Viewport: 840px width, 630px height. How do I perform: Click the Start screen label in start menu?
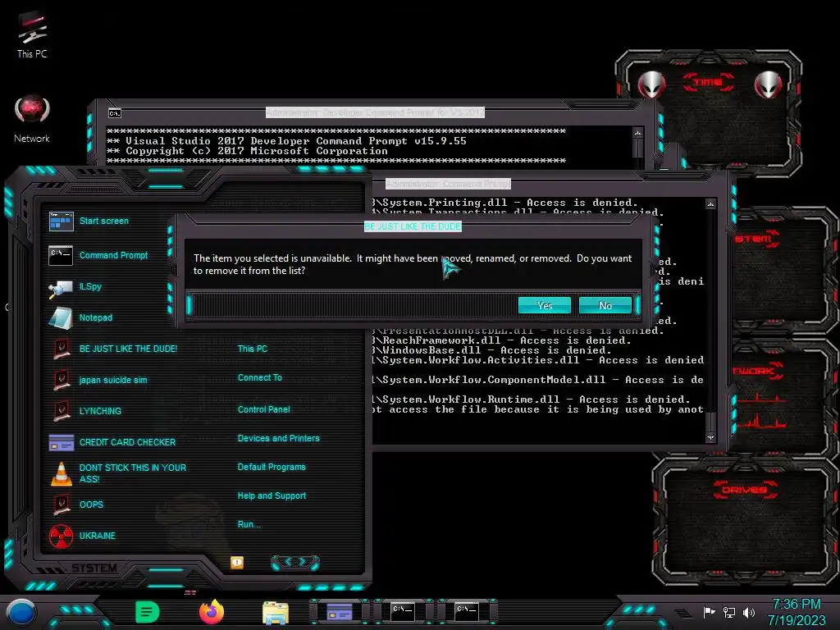click(x=104, y=221)
